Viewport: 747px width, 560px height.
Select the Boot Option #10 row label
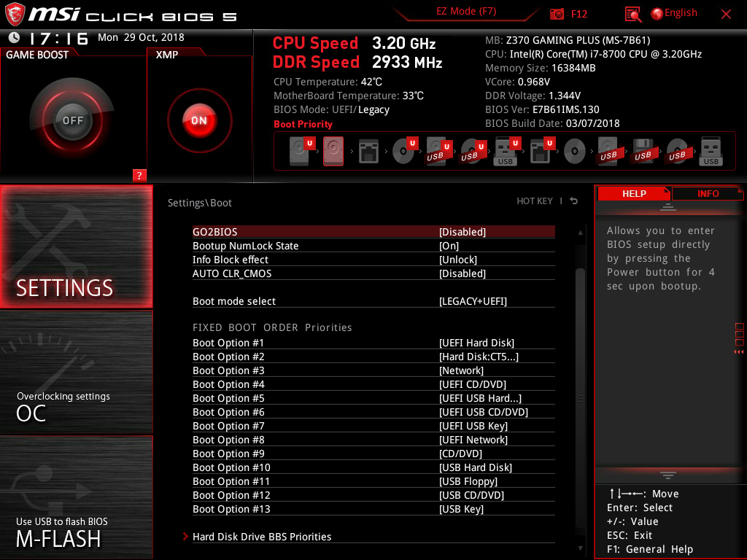[x=231, y=467]
